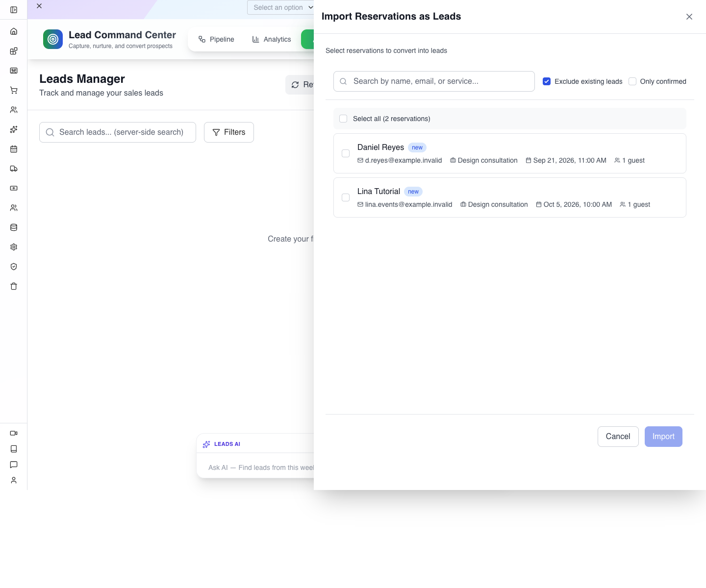This screenshot has width=706, height=588.
Task: Open the home icon in sidebar
Action: coord(14,31)
